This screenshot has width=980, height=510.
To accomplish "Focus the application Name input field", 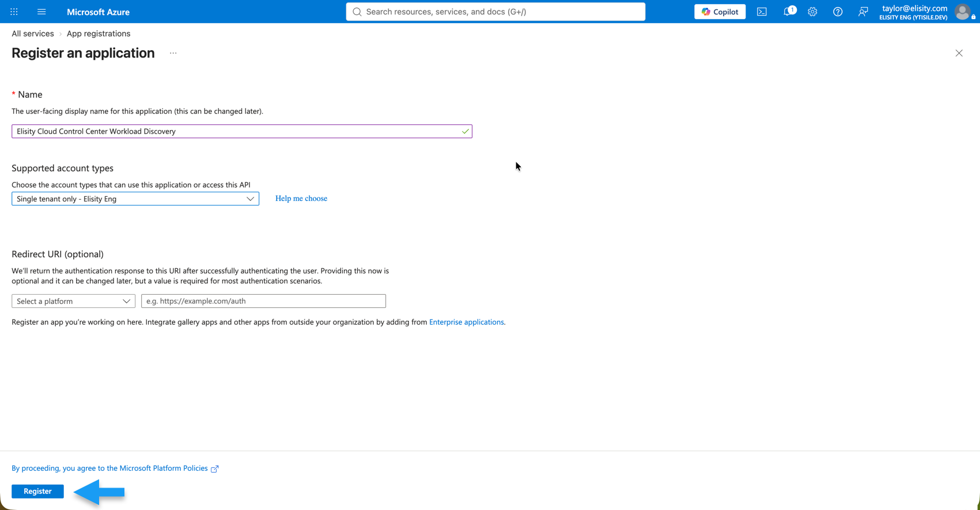I will click(x=242, y=131).
